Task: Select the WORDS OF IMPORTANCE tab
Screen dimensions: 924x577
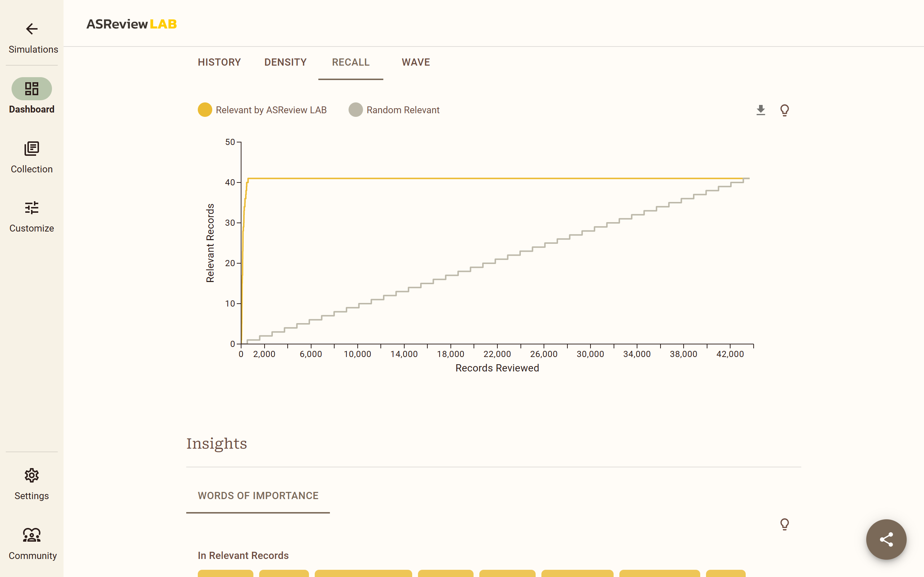Action: click(258, 495)
